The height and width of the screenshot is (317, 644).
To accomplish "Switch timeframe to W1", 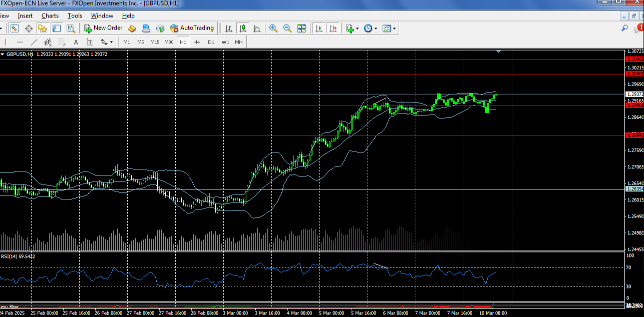I will coord(225,42).
